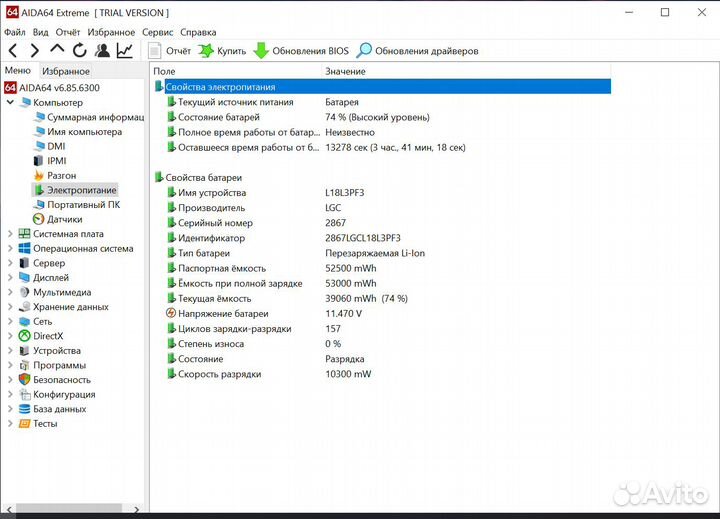Select DMI in the tree
The width and height of the screenshot is (720, 519).
(56, 146)
